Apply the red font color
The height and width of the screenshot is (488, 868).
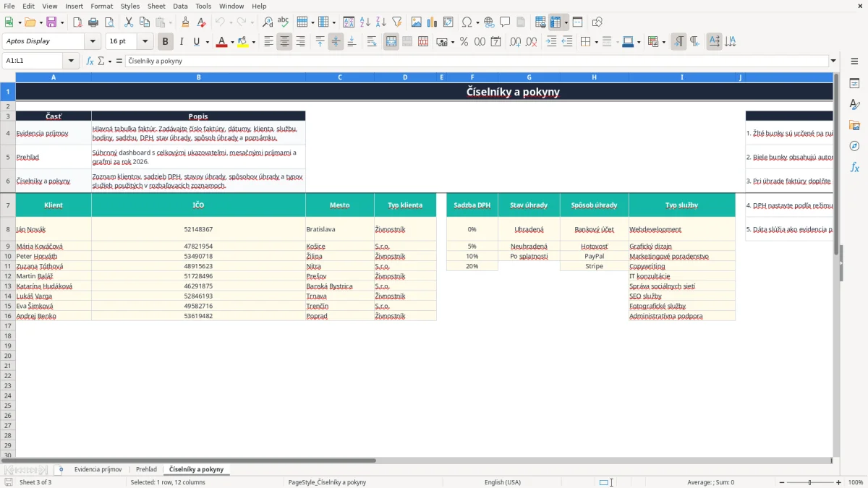pos(221,42)
